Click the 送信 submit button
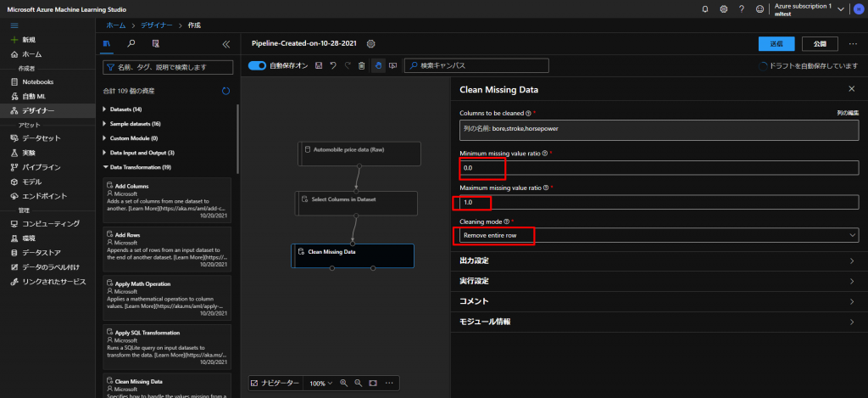 tap(776, 43)
